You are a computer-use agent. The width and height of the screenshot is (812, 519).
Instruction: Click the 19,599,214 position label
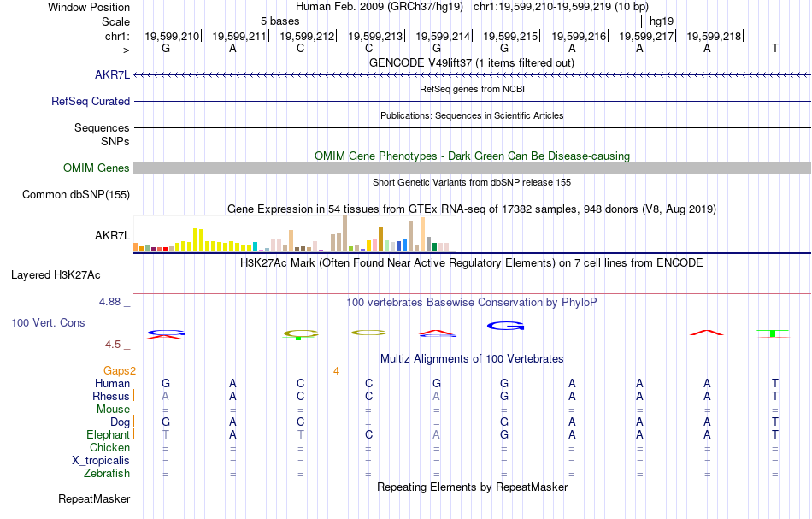[443, 36]
